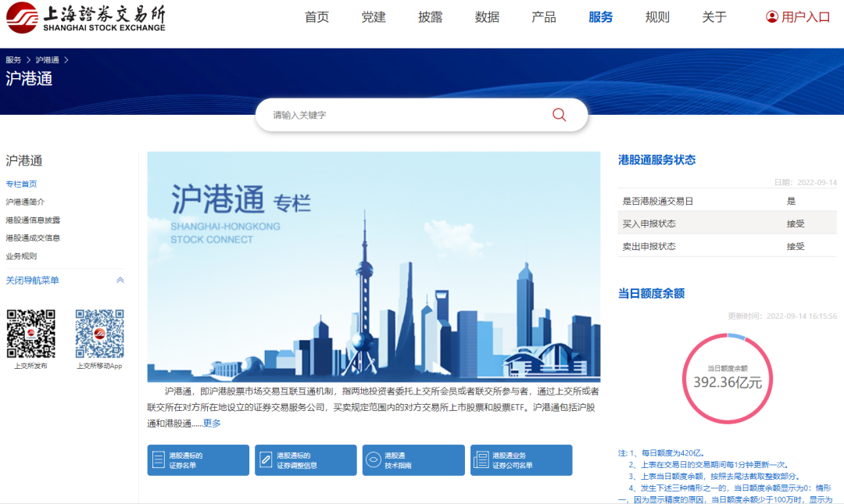Open 港股通标的证券名单 button
The image size is (844, 504).
point(198,459)
